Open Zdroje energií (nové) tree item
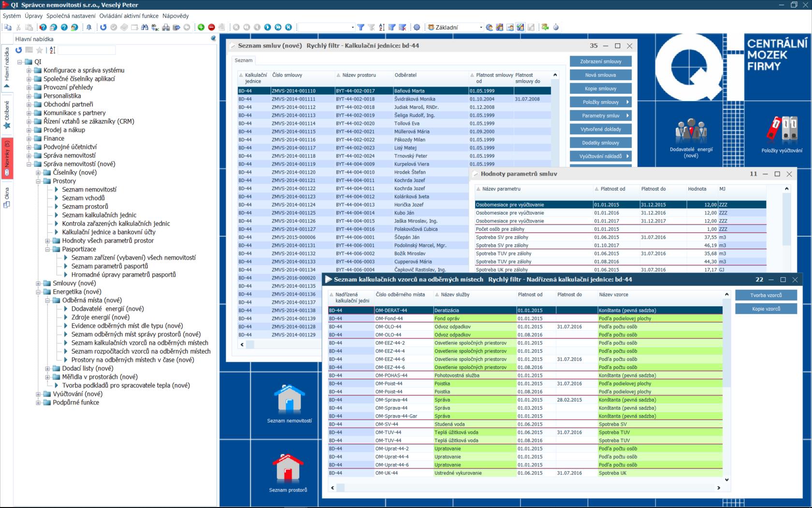The image size is (812, 508). (x=101, y=317)
